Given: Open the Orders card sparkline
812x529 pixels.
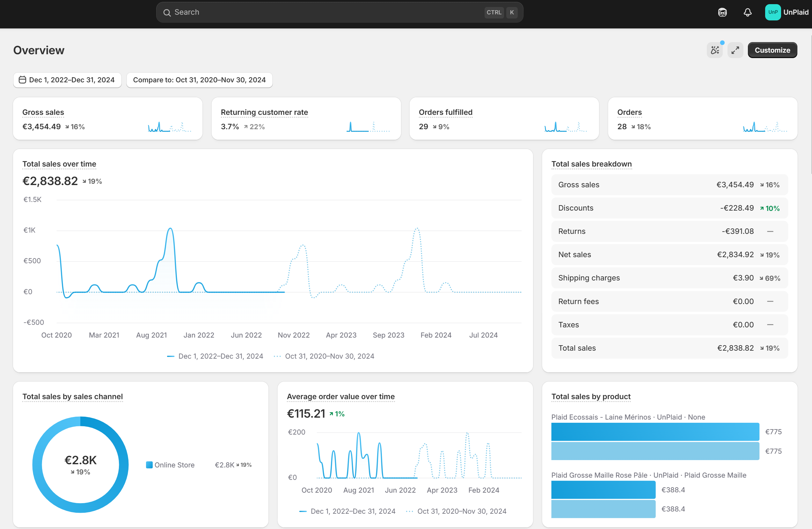Looking at the screenshot, I should tap(764, 127).
